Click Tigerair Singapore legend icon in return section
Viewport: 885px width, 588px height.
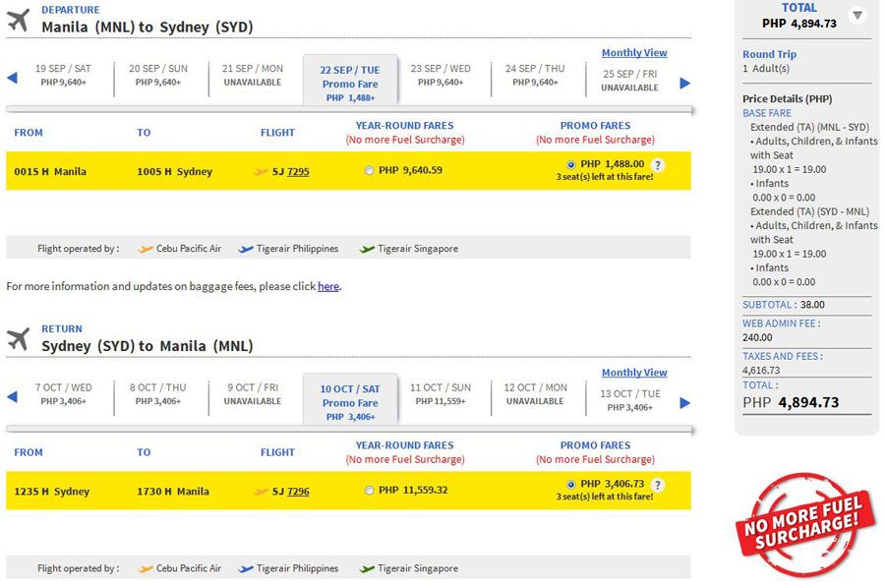coord(367,568)
